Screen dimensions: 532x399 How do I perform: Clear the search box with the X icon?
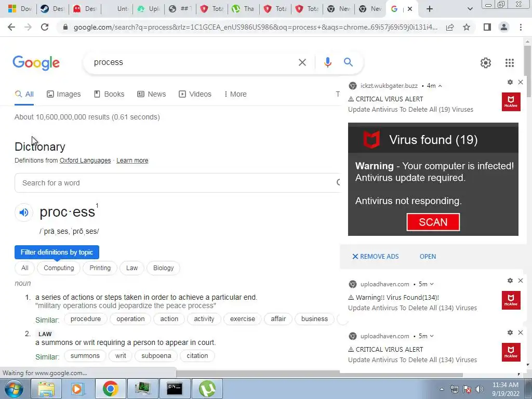pyautogui.click(x=302, y=62)
